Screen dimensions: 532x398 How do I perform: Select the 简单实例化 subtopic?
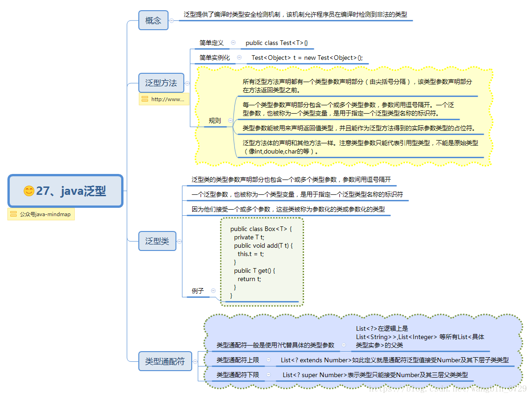214,58
